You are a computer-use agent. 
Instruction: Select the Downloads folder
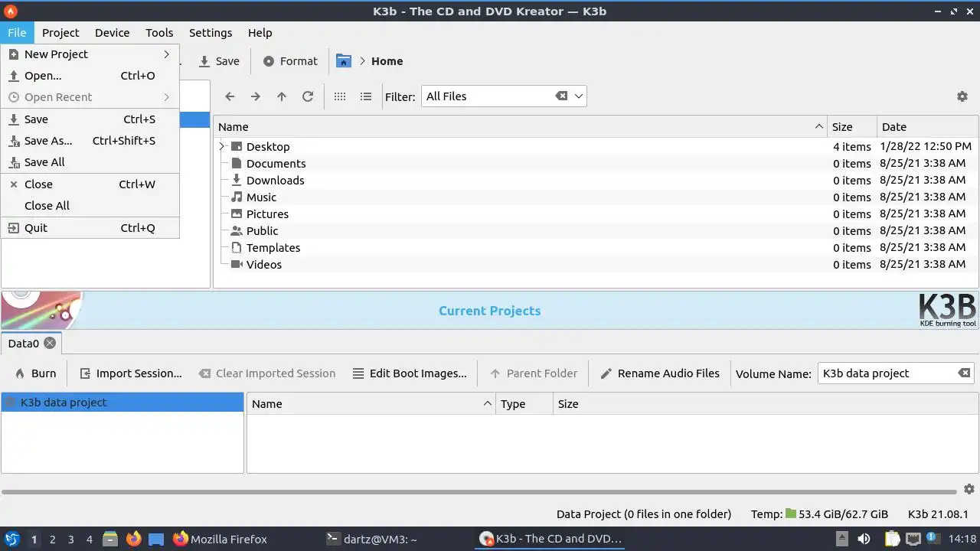275,180
